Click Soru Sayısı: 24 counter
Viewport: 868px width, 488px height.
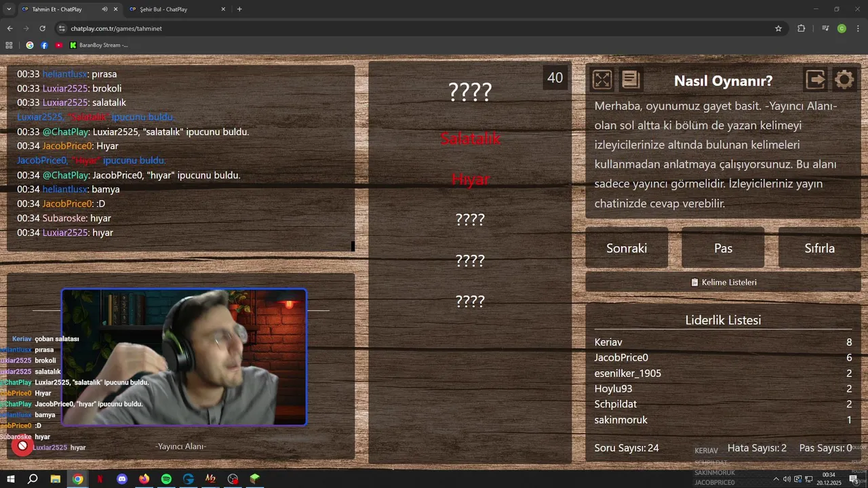coord(627,448)
